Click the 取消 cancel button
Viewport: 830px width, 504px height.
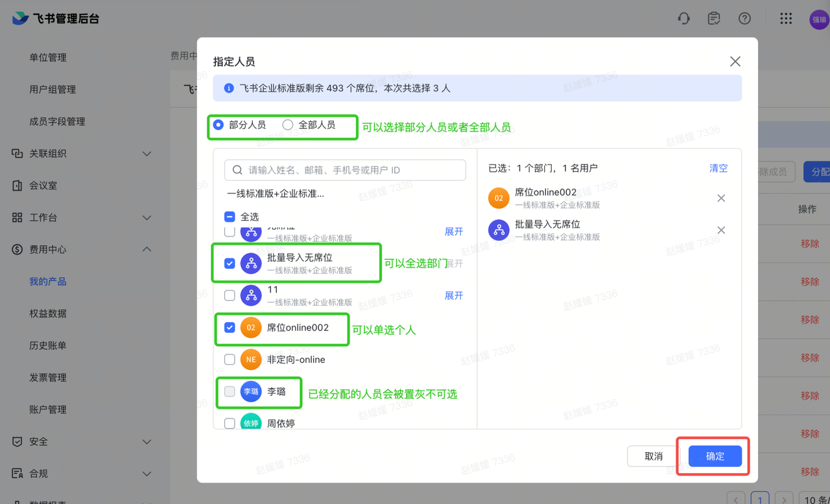[654, 456]
